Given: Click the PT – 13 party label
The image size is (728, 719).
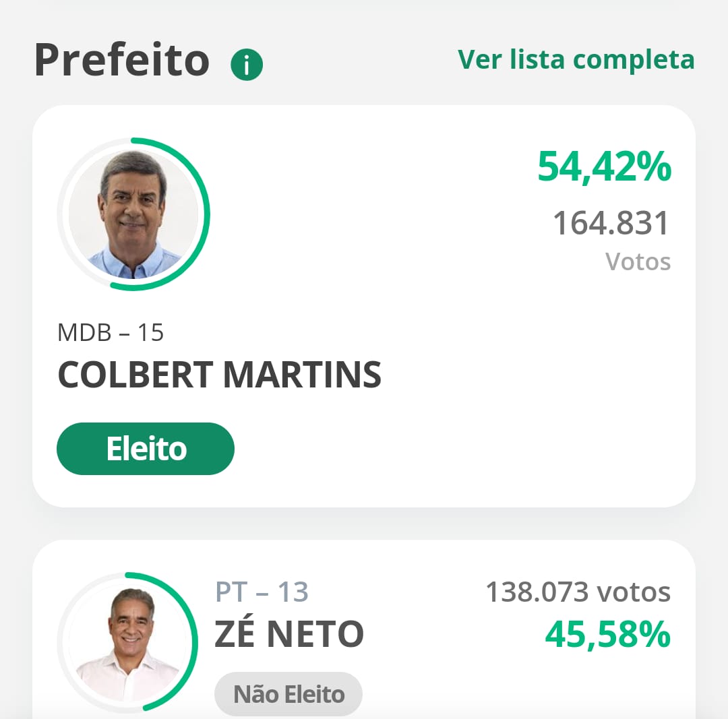Looking at the screenshot, I should [262, 592].
